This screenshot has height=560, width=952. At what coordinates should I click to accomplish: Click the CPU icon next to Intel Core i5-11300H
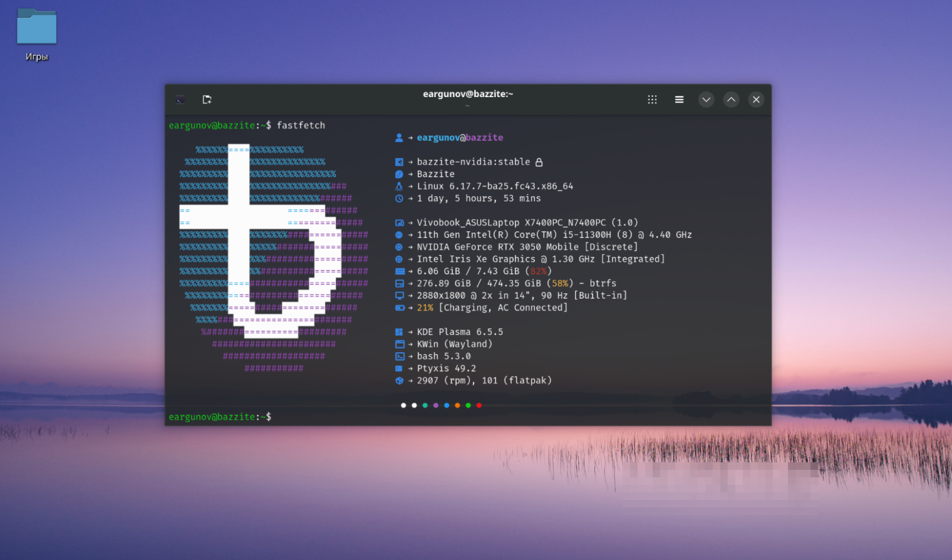(400, 234)
